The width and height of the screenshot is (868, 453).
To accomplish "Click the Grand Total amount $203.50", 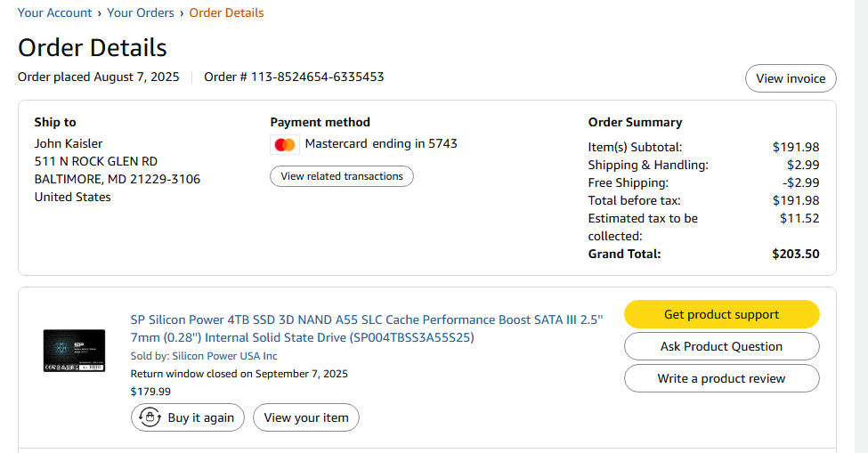I will (795, 254).
